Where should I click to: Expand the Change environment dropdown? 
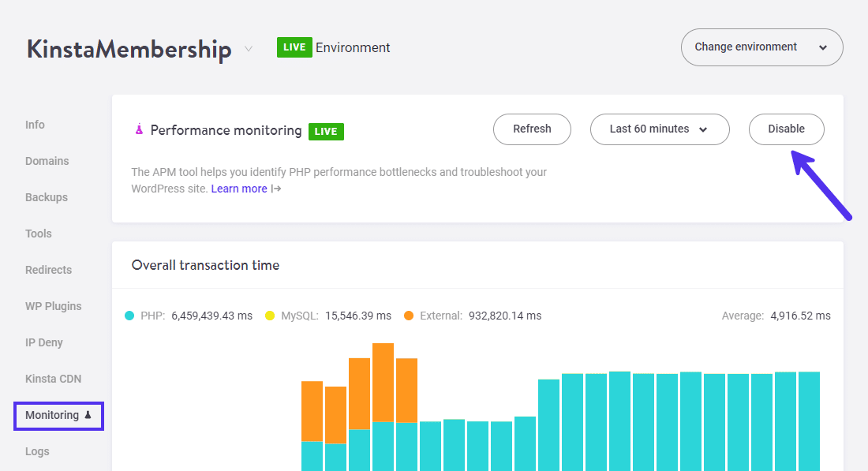pos(761,47)
